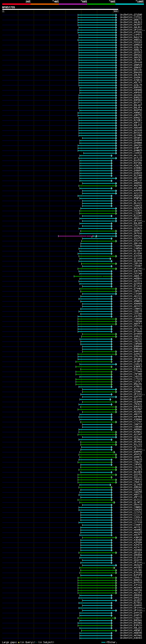This screenshot has height=644, width=146.
Task: Select hit label UniRef100_B4U5Z5
Action: [x=131, y=208]
